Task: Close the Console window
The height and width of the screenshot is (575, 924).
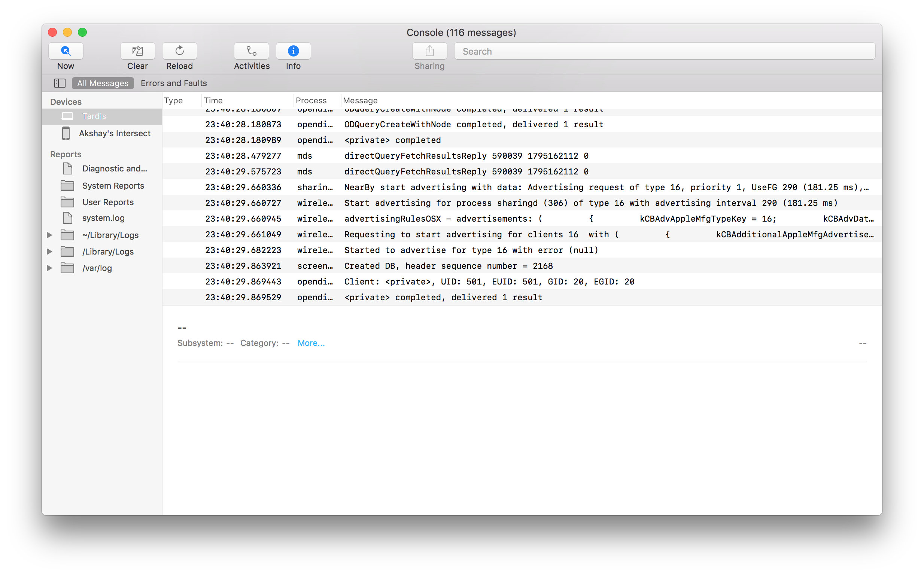Action: [52, 32]
